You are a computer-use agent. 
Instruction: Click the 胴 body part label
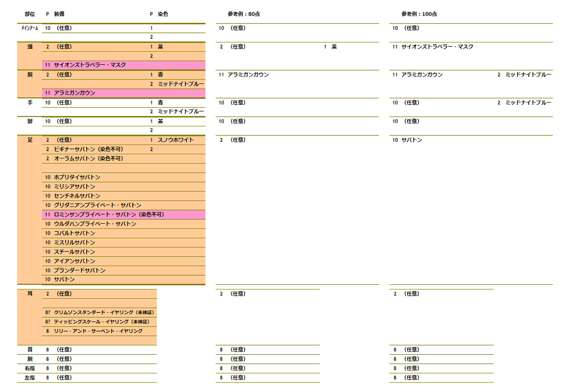coord(30,75)
